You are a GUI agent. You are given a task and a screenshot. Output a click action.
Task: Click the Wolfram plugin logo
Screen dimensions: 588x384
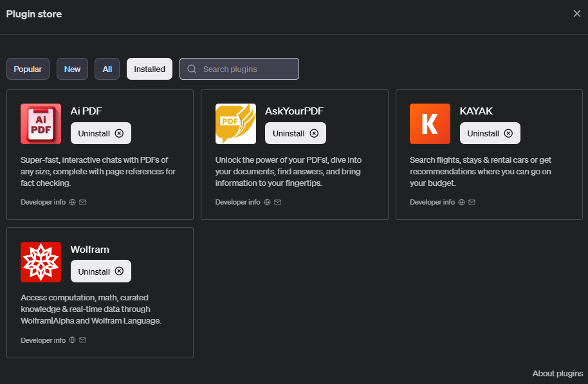(x=41, y=262)
